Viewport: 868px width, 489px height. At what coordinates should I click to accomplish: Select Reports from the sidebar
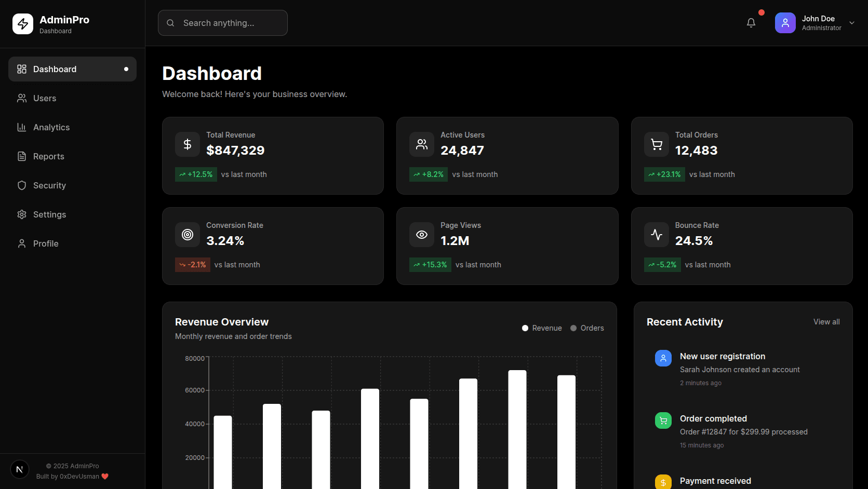click(49, 156)
